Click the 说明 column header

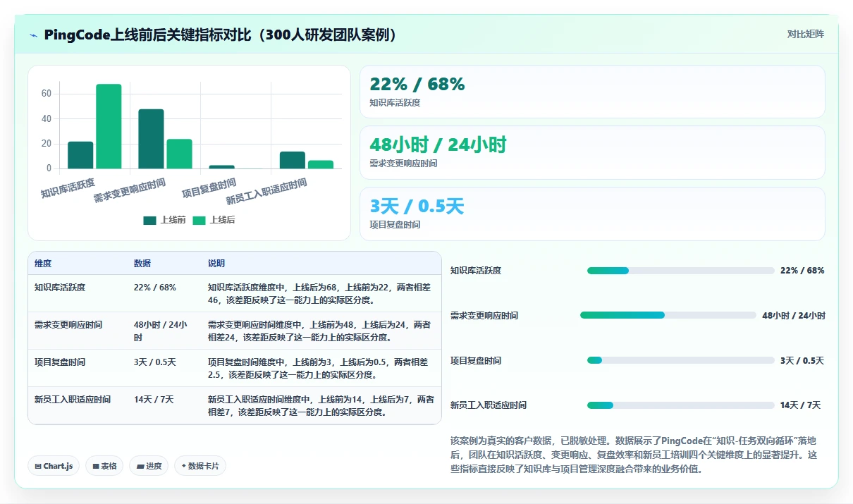pyautogui.click(x=216, y=263)
